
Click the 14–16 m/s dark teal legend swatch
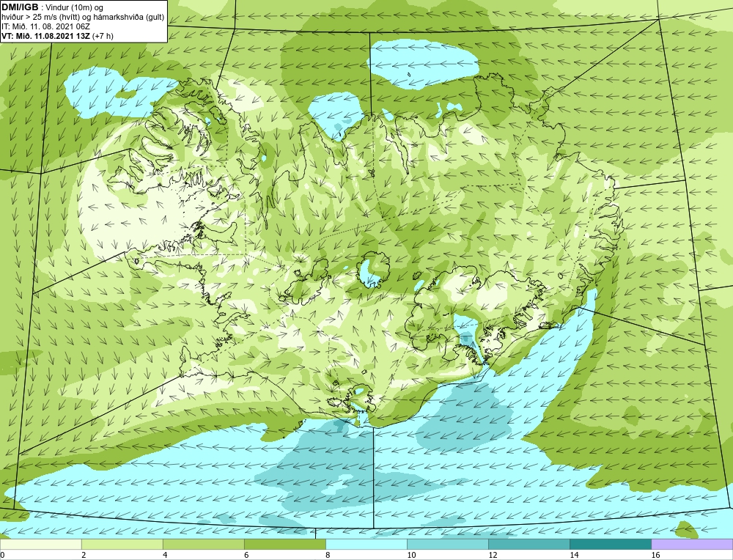[610, 544]
